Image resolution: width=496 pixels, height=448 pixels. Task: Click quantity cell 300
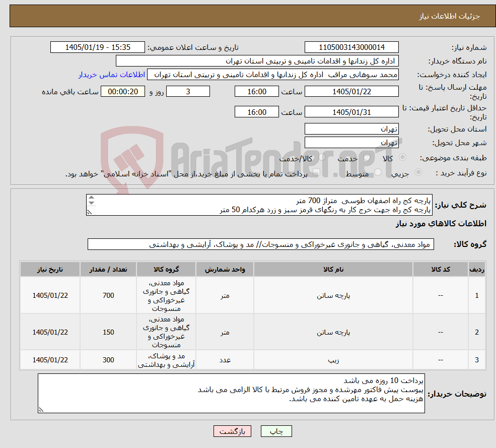point(108,360)
